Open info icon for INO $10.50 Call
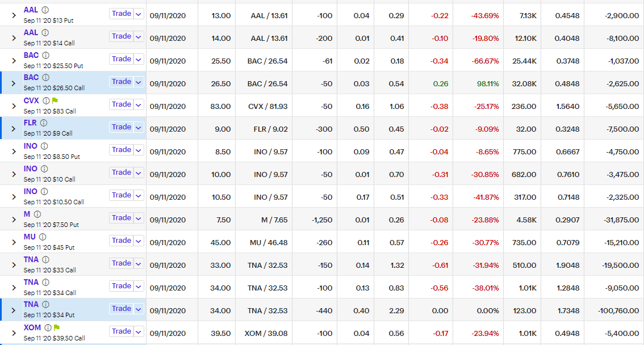The image size is (644, 345). coord(44,191)
